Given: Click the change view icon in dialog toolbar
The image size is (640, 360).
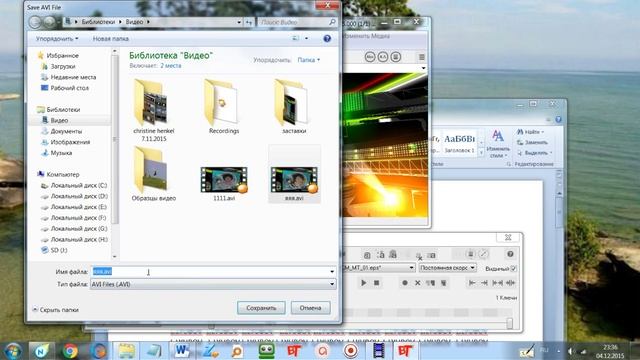Looking at the screenshot, I should pyautogui.click(x=296, y=38).
